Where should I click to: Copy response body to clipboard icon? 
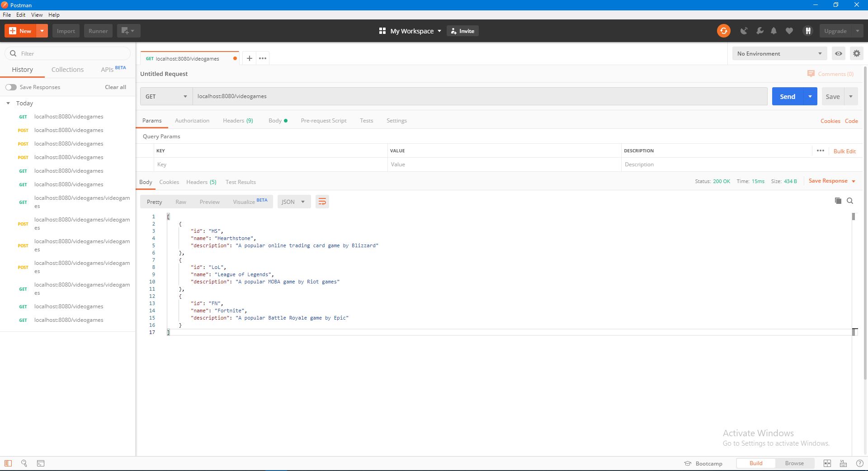click(x=838, y=201)
